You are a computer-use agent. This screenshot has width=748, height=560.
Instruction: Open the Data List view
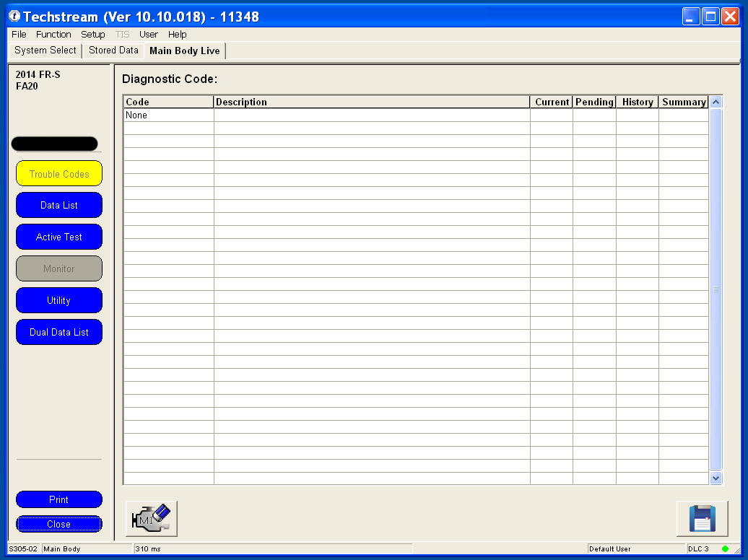(59, 206)
